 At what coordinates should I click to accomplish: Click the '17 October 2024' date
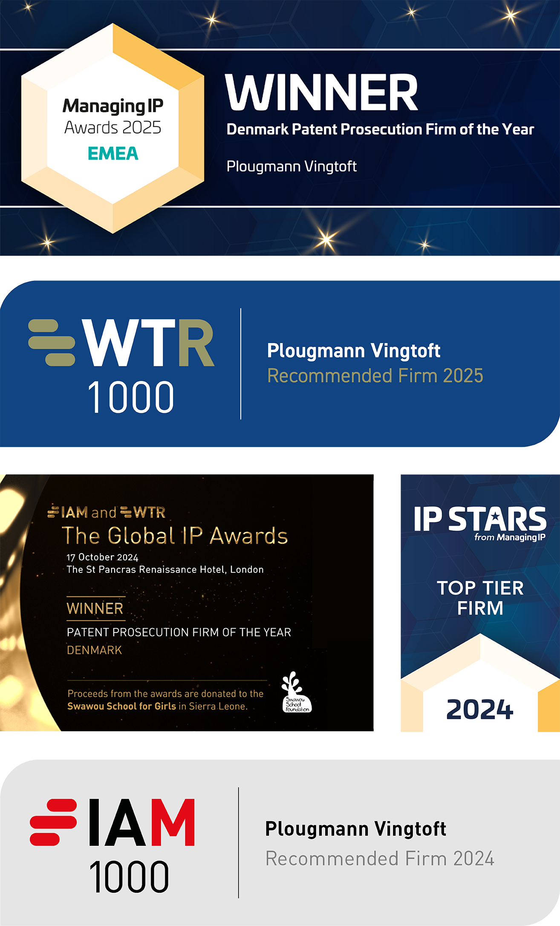[102, 557]
